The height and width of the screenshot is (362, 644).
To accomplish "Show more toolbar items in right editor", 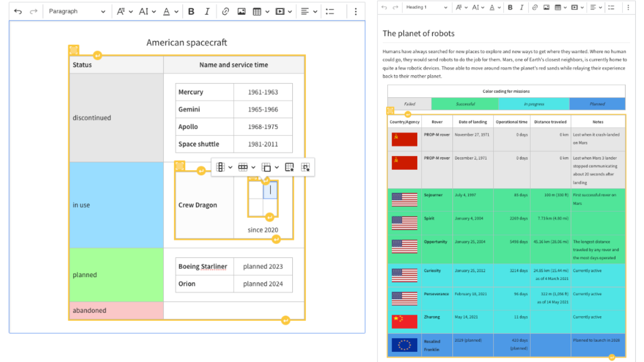I will point(628,7).
